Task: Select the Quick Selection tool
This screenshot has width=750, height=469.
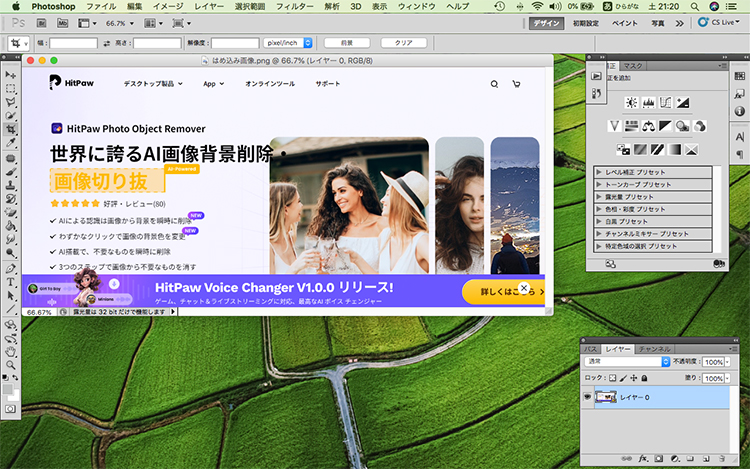Action: [x=11, y=116]
